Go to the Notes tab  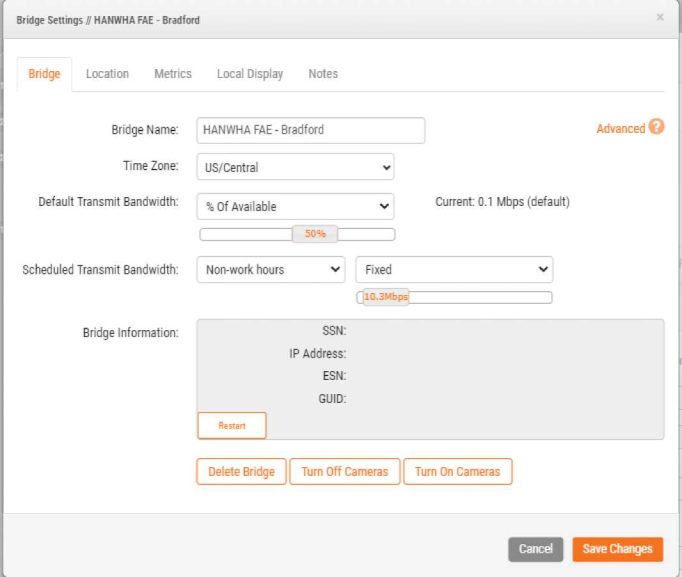[x=323, y=74]
